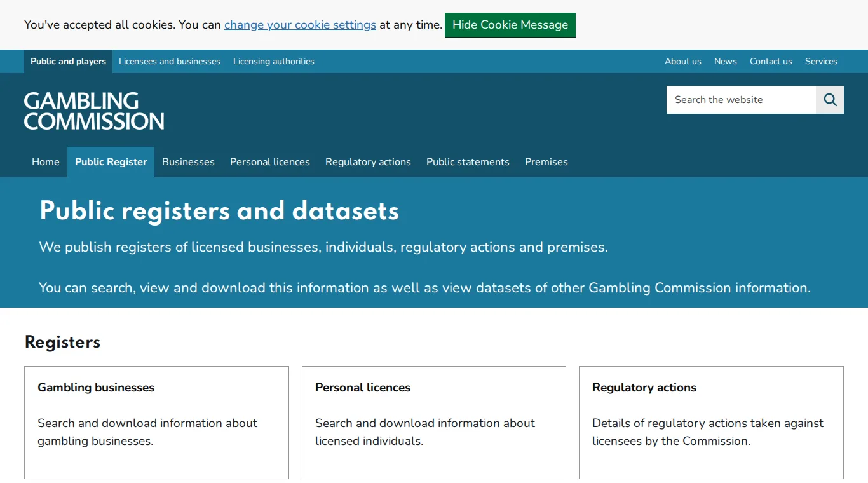This screenshot has height=483, width=868.
Task: Click the Registers section heading
Action: pos(62,343)
